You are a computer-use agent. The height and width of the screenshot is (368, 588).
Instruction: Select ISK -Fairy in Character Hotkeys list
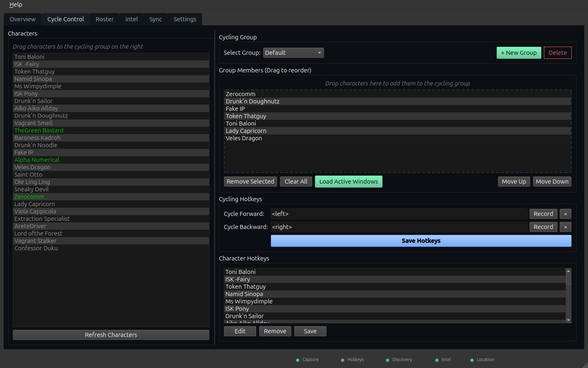395,279
